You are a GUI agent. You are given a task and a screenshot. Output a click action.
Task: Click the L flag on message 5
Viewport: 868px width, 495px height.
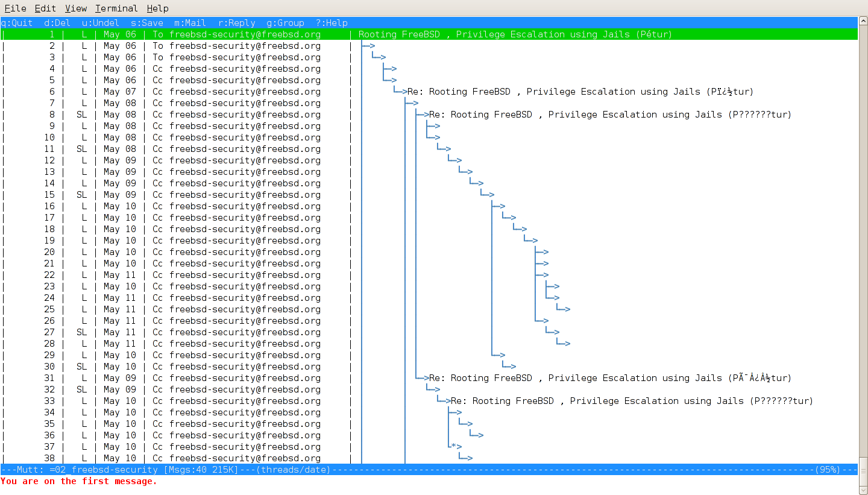[84, 80]
